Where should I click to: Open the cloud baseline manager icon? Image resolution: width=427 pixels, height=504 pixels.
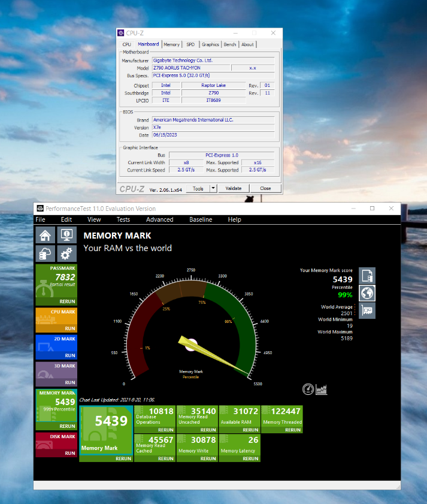coord(46,254)
